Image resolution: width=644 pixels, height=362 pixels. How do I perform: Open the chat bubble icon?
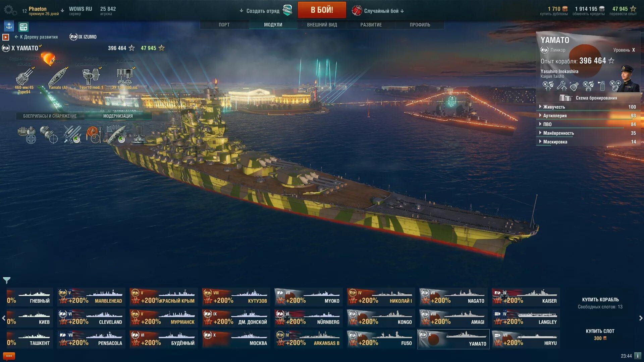pos(9,356)
